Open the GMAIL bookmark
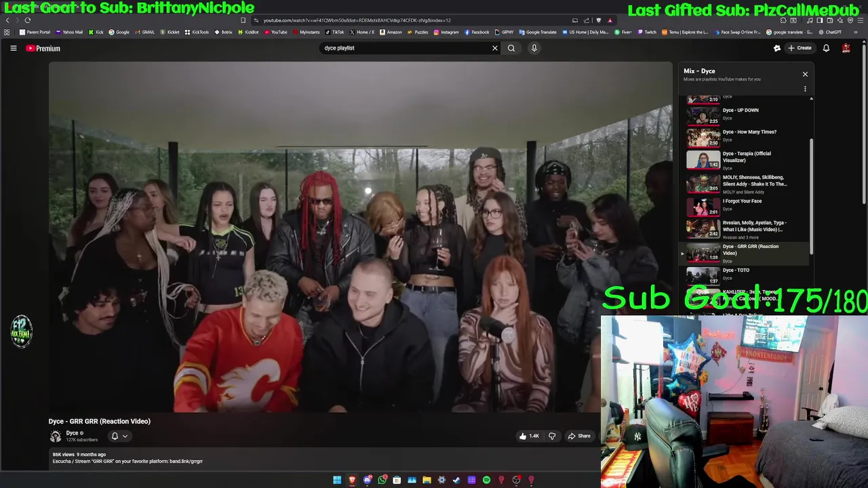This screenshot has width=868, height=488. pyautogui.click(x=145, y=32)
